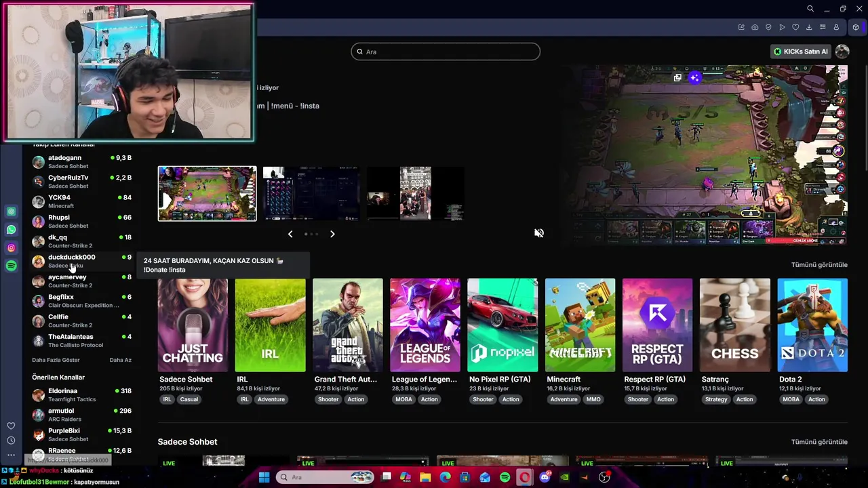Viewport: 868px width, 488px height.
Task: Open Windows Start menu on taskbar
Action: coord(264,477)
